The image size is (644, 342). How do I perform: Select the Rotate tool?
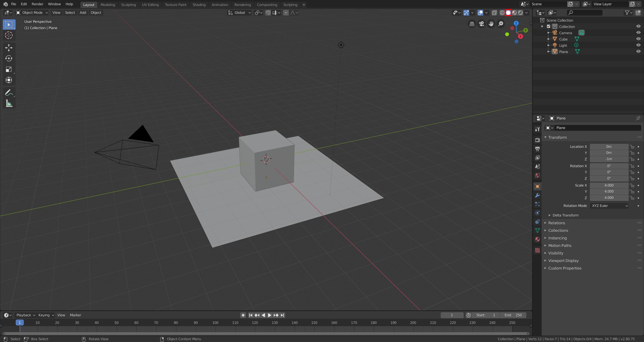click(x=9, y=58)
